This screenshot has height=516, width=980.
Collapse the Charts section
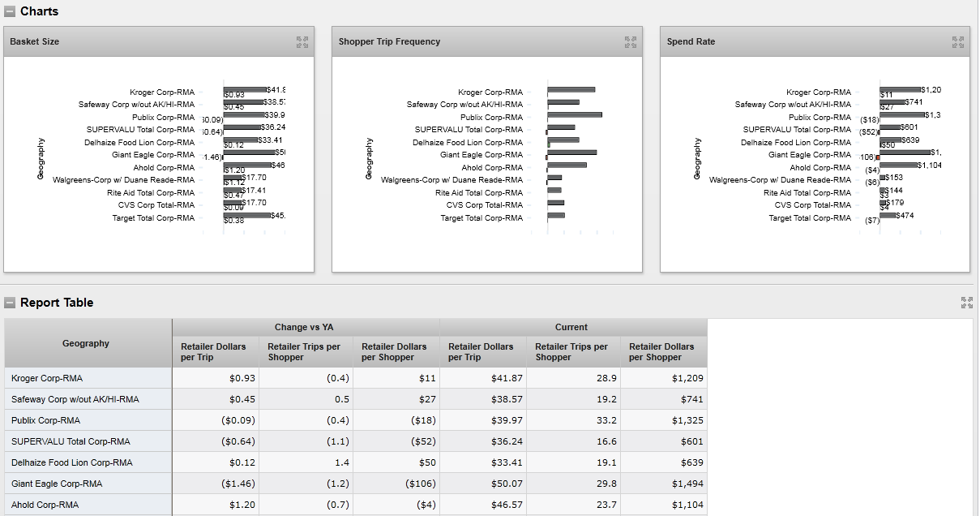point(10,11)
